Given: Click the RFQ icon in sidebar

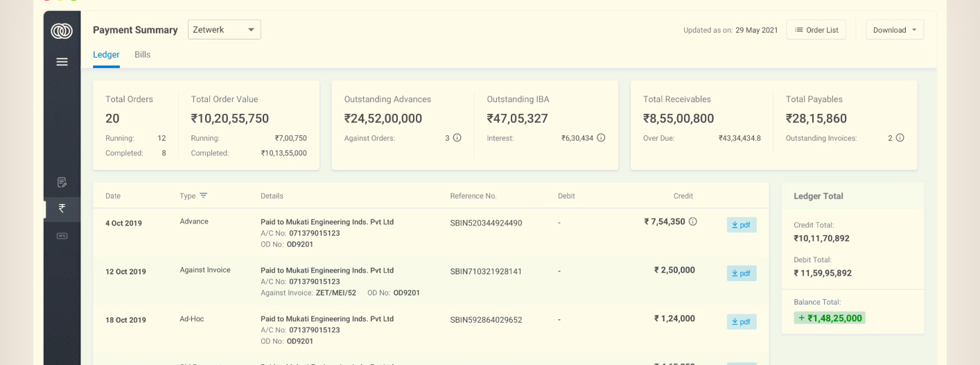Looking at the screenshot, I should (x=62, y=236).
